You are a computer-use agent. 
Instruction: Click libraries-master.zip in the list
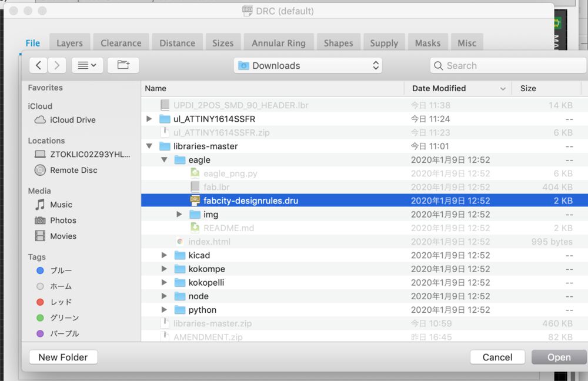(x=213, y=323)
